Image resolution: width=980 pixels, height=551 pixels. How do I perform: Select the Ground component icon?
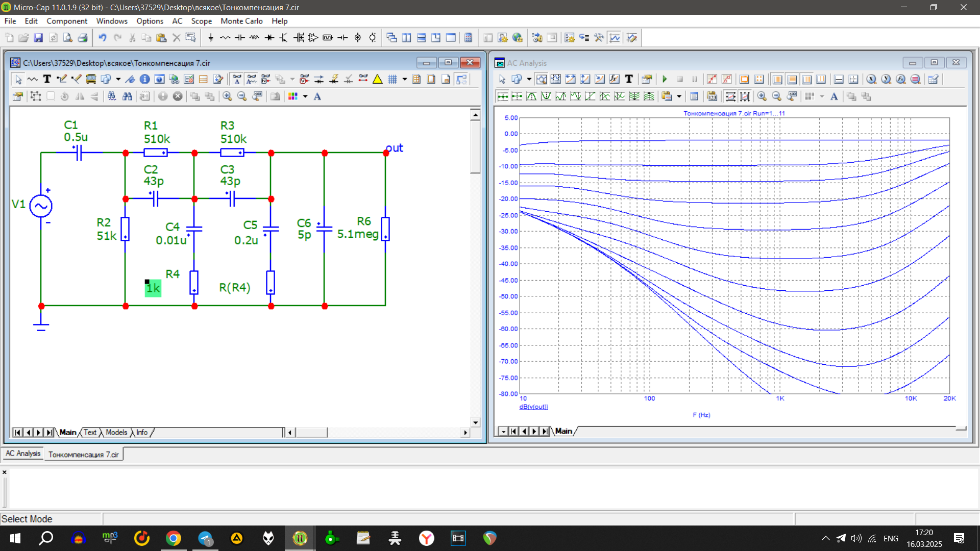click(x=210, y=38)
